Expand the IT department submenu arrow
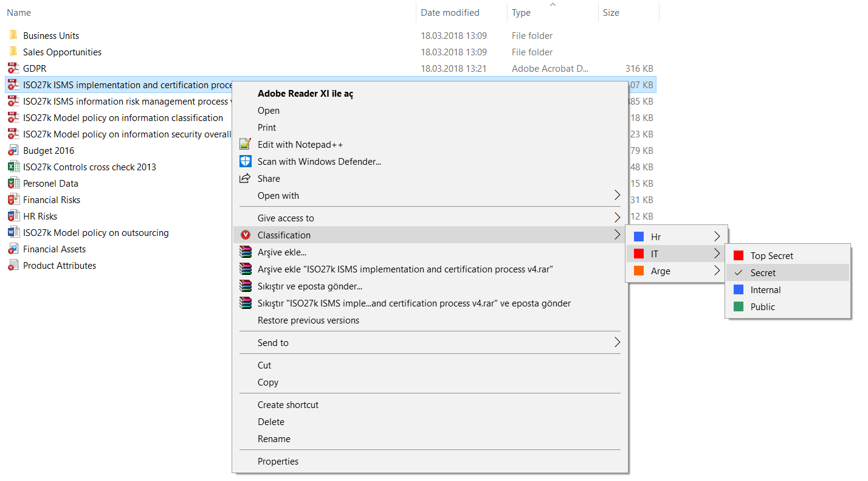Image resolution: width=868 pixels, height=481 pixels. pos(717,254)
